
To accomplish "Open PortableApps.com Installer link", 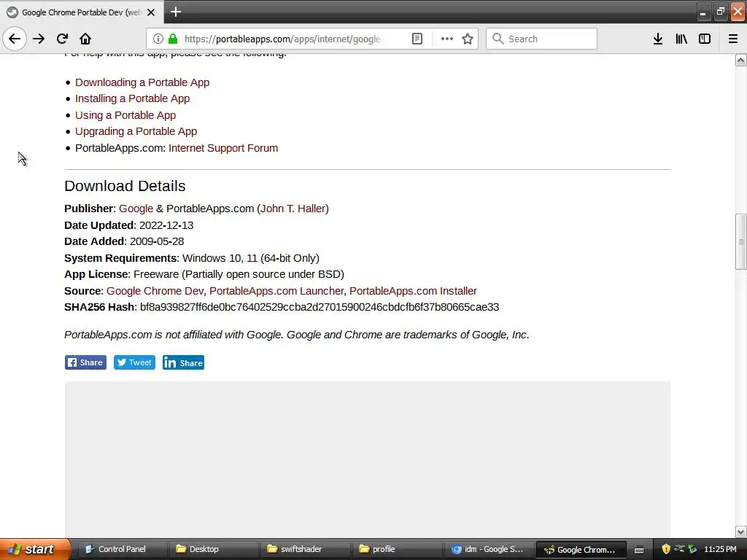I will (x=413, y=291).
